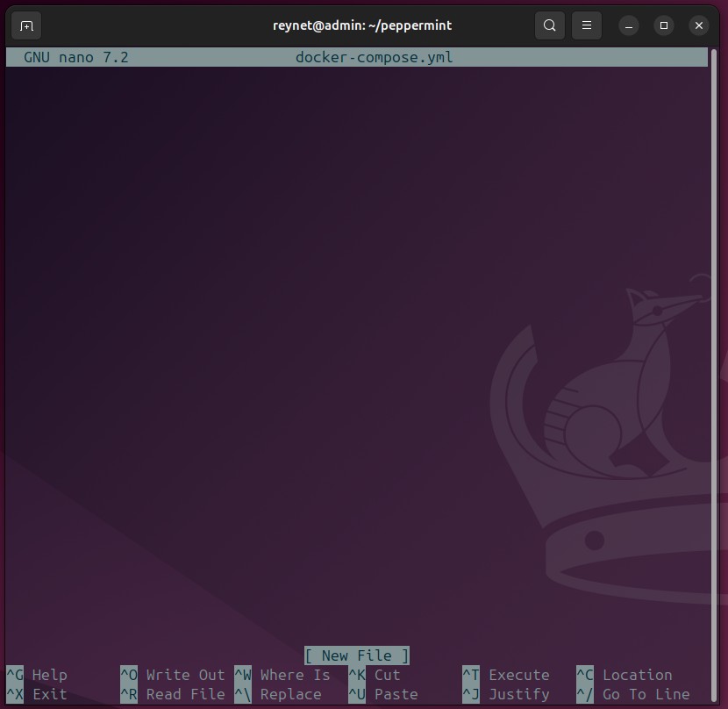Click the terminal search icon
Viewport: 728px width, 709px height.
[550, 25]
